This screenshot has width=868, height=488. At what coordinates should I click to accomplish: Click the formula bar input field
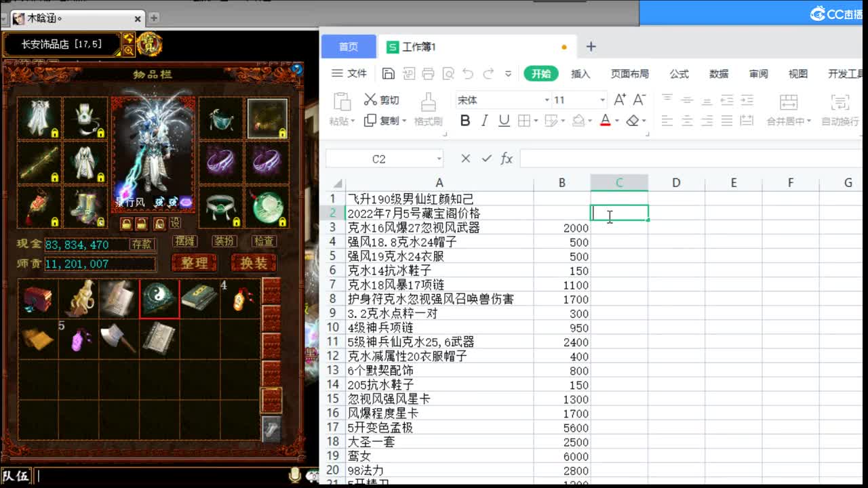pyautogui.click(x=691, y=159)
